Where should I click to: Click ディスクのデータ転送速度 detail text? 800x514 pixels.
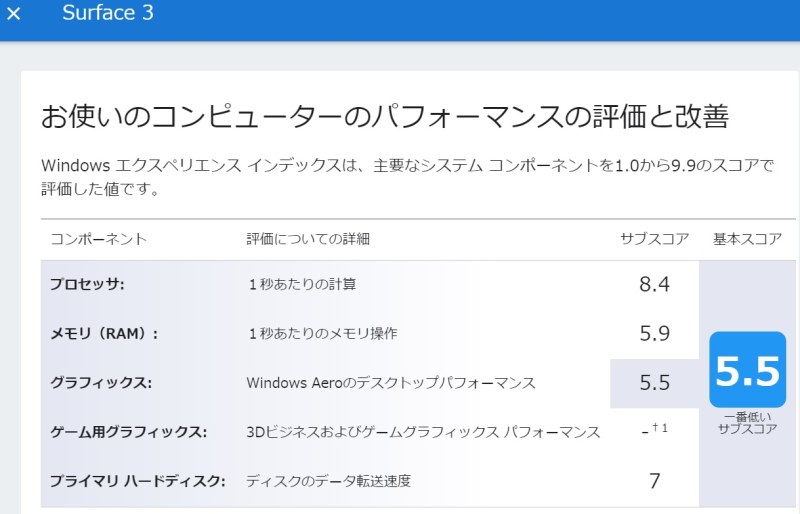coord(329,481)
